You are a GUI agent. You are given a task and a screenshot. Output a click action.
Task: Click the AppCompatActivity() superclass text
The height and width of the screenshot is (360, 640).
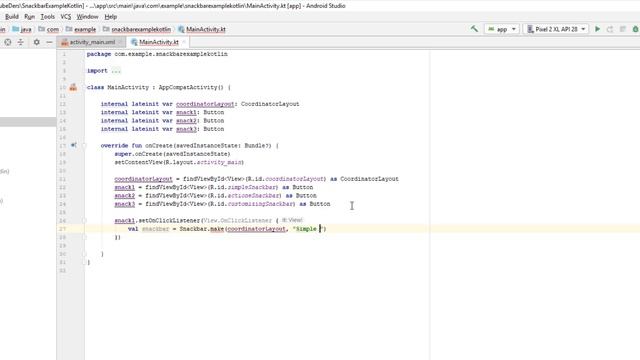(191, 87)
